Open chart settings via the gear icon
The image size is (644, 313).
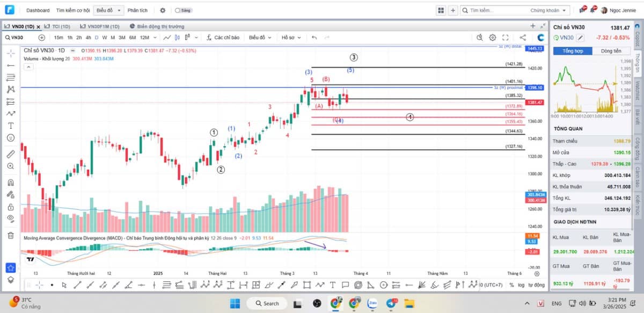coord(492,37)
